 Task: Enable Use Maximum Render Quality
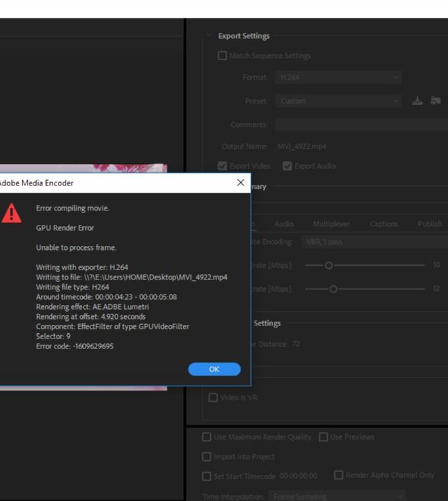[207, 437]
